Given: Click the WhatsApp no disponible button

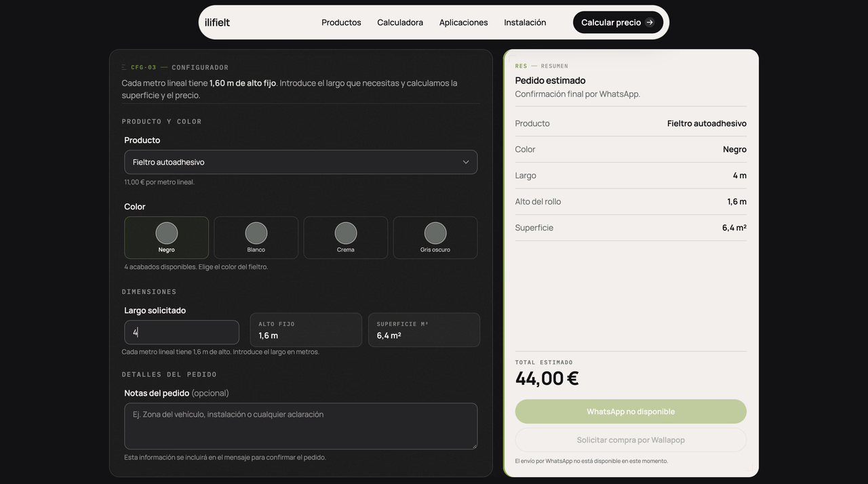Looking at the screenshot, I should tap(631, 411).
